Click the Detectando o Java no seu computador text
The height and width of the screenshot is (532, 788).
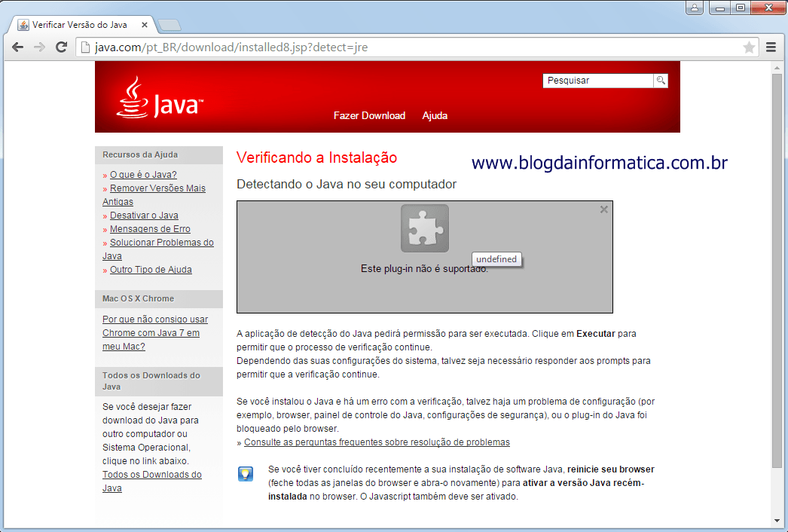pyautogui.click(x=347, y=184)
